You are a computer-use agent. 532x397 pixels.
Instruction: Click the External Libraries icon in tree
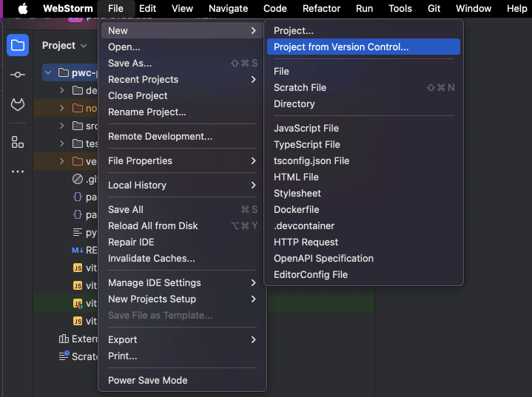pyautogui.click(x=64, y=339)
